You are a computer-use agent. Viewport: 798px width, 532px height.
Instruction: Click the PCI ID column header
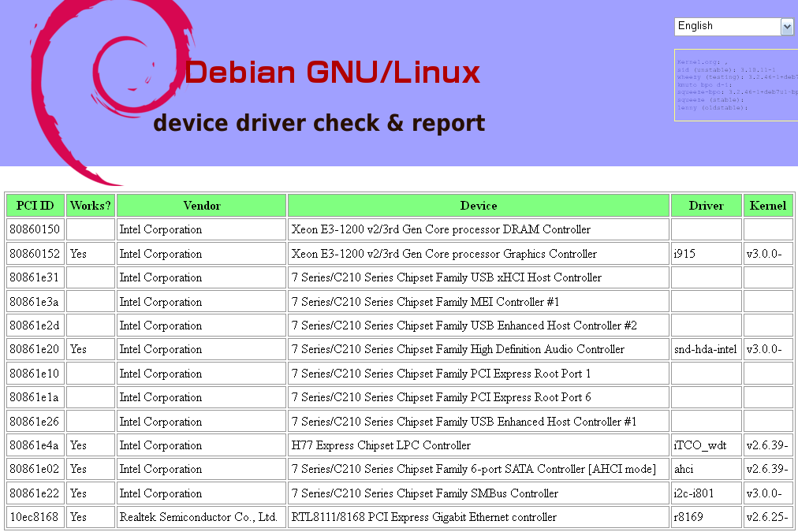pyautogui.click(x=35, y=206)
